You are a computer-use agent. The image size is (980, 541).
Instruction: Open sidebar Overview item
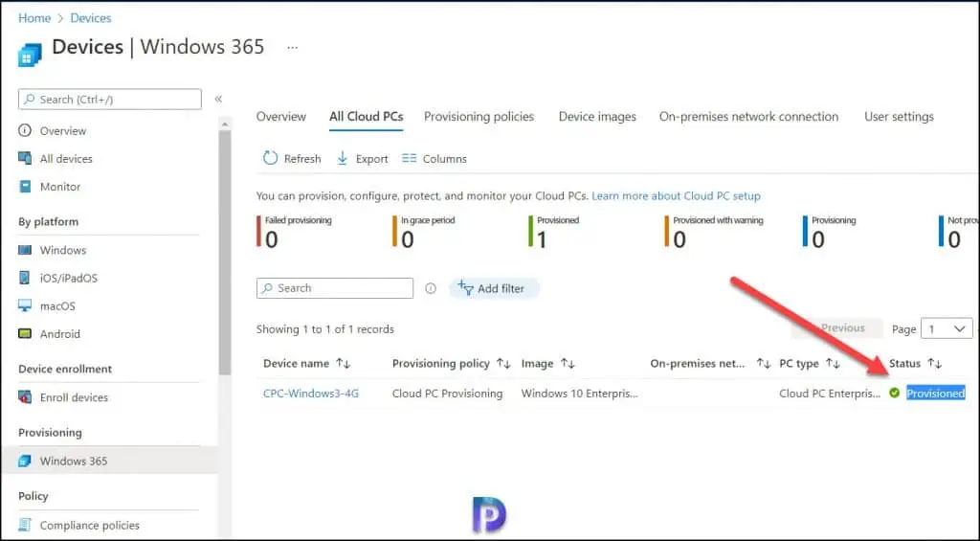(x=63, y=131)
